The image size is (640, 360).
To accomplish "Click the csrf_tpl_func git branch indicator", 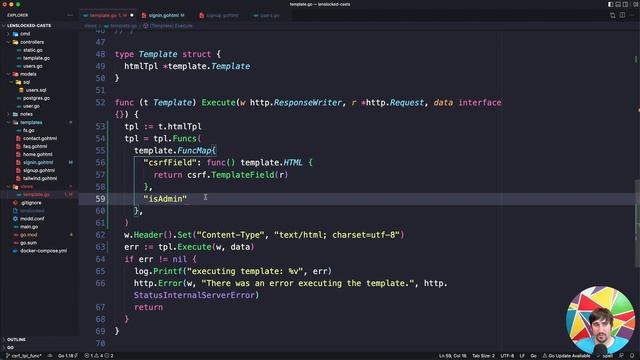I will pos(24,356).
